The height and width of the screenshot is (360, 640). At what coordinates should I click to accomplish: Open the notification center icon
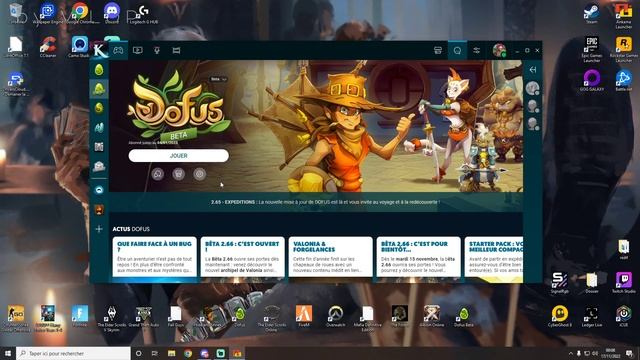click(x=629, y=353)
